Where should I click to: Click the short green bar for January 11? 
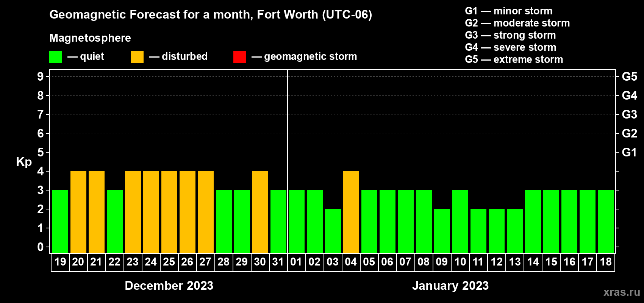[478, 231]
